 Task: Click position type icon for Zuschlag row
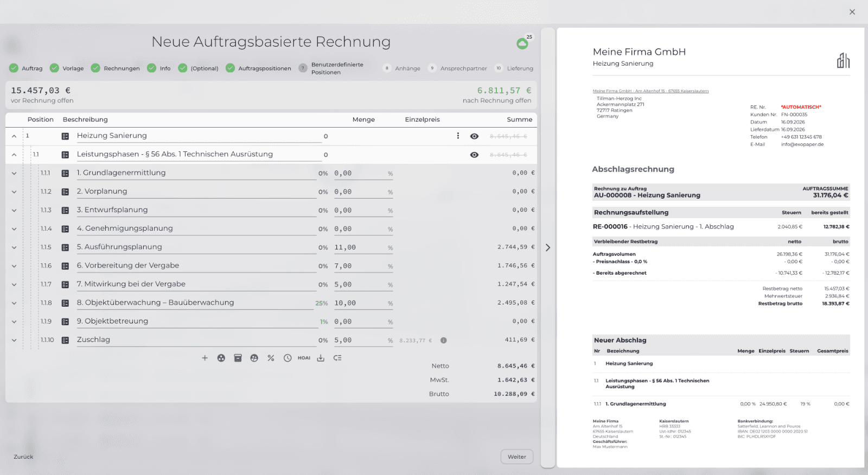pos(65,340)
